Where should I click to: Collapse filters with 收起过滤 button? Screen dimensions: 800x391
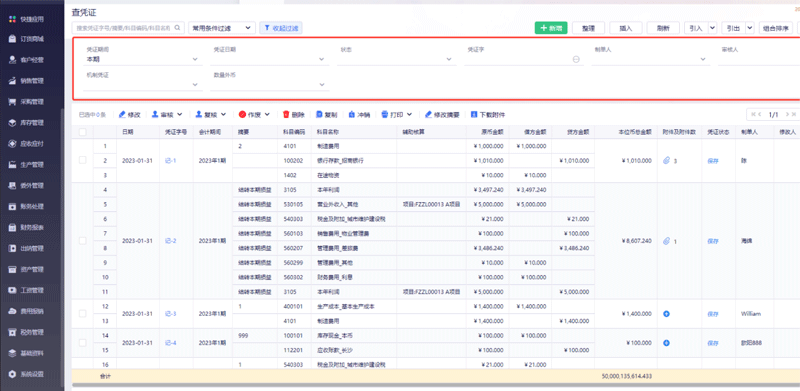[281, 28]
